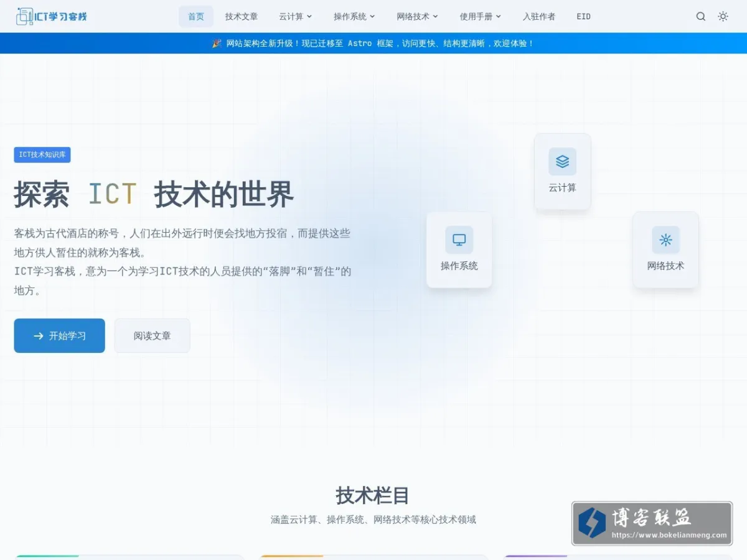The height and width of the screenshot is (560, 747).
Task: Click the hero heading 探索 ICT 技术的世界
Action: tap(154, 194)
